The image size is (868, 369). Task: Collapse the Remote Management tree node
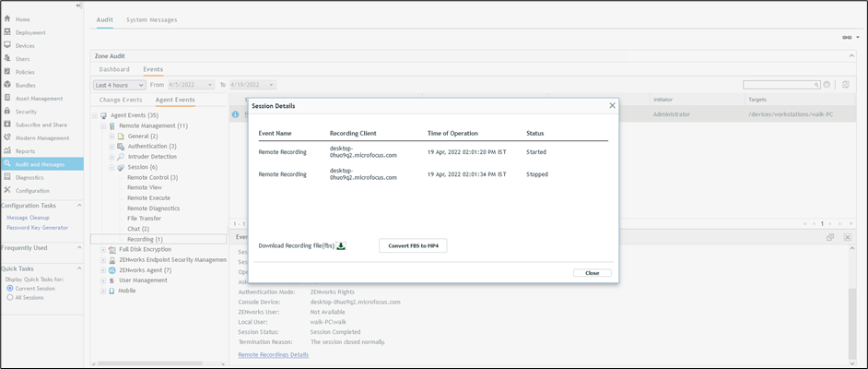coord(101,125)
